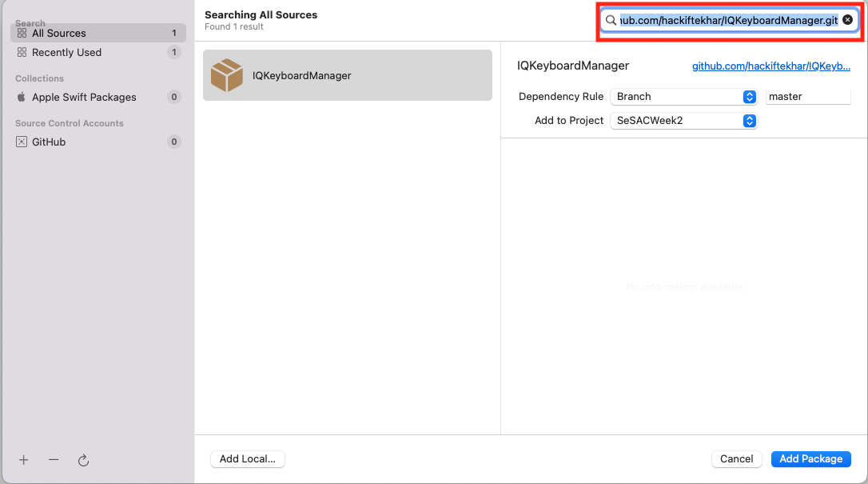This screenshot has width=868, height=484.
Task: Select All Sources in sidebar
Action: (98, 34)
